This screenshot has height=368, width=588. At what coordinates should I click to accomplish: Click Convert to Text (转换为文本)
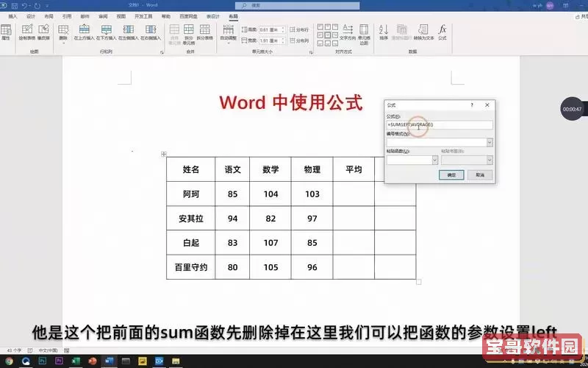424,32
